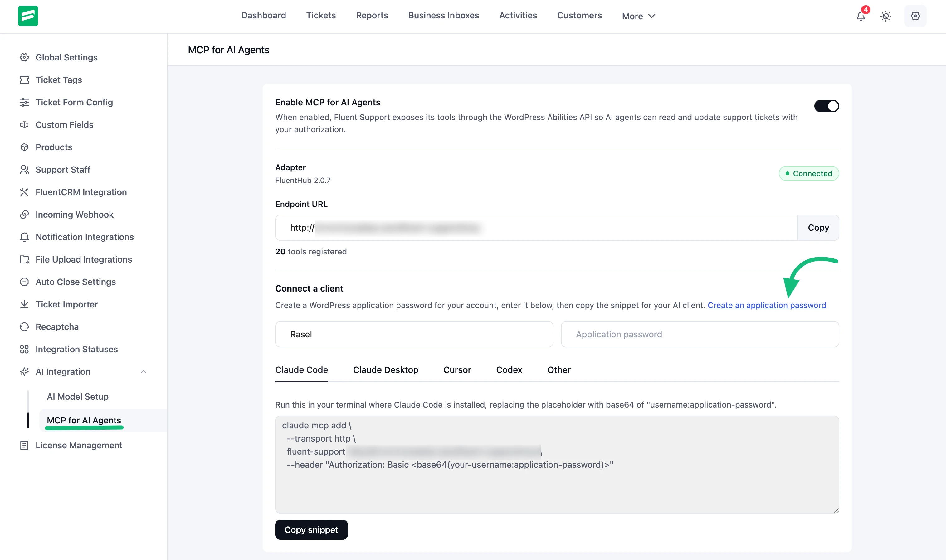946x560 pixels.
Task: Open Activities in top navigation
Action: tap(518, 16)
